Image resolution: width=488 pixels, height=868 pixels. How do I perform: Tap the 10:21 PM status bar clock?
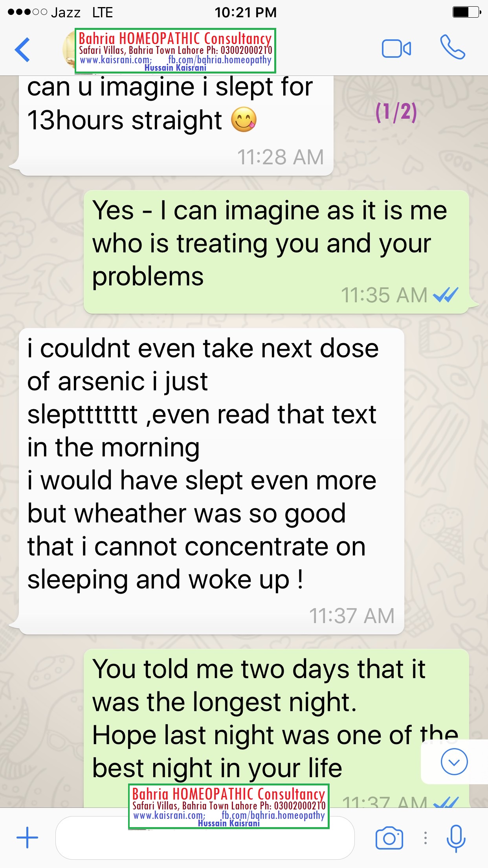tap(246, 13)
